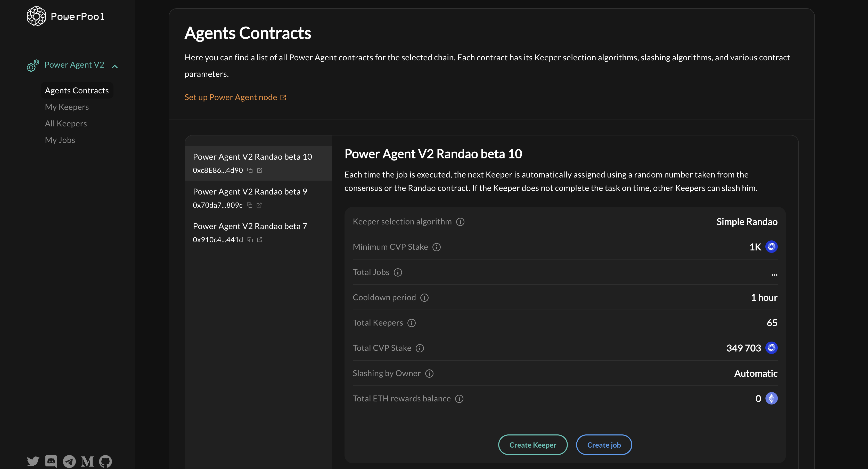Open the GitHub icon in the footer
The image size is (868, 469).
click(105, 461)
